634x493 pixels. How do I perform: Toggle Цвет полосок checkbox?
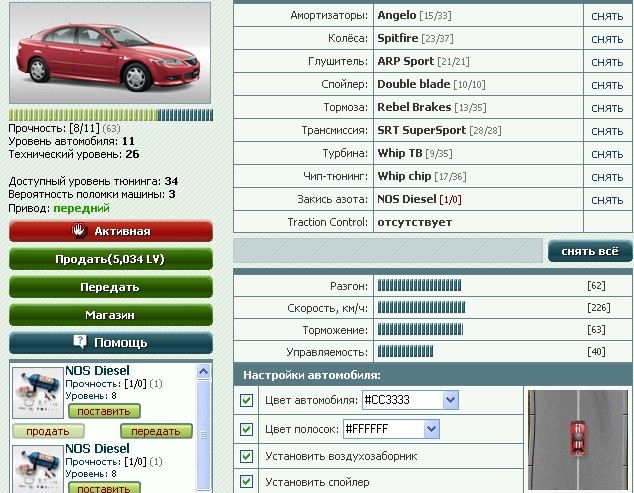tap(246, 429)
